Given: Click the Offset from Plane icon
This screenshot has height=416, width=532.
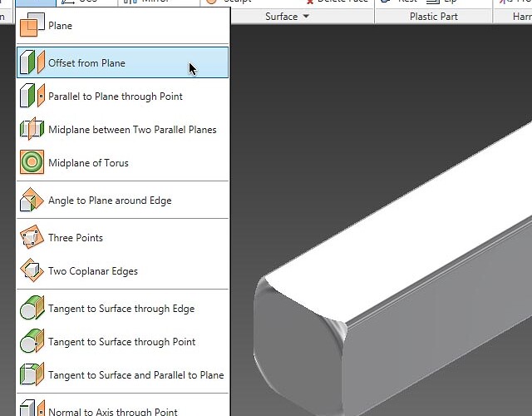Looking at the screenshot, I should pos(32,62).
